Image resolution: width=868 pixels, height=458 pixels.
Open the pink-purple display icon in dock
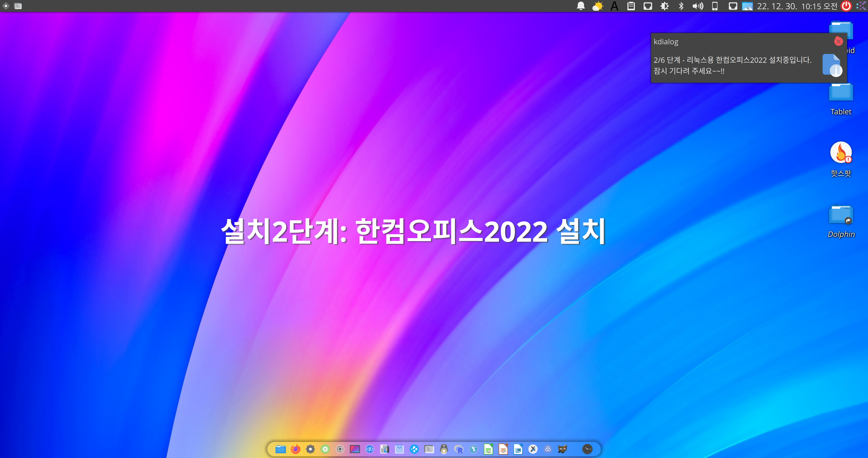tap(355, 449)
